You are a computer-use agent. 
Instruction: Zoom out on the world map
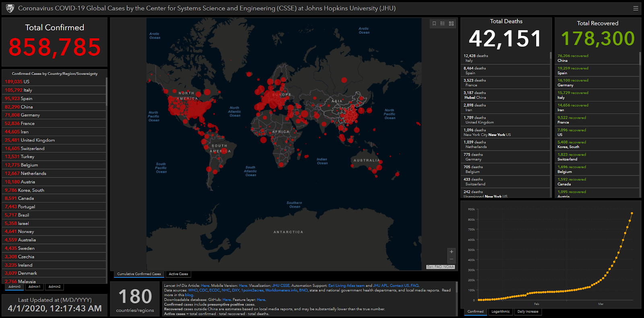451,259
